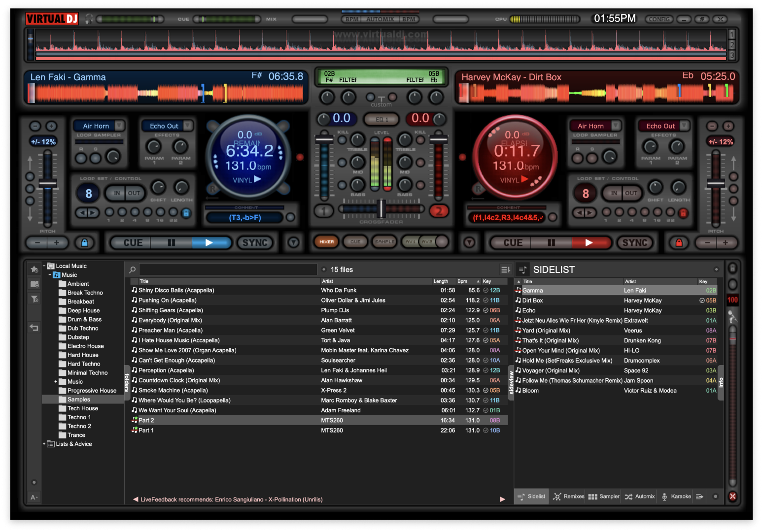763x532 pixels.
Task: Collapse the top-level Music folder node
Action: point(50,275)
